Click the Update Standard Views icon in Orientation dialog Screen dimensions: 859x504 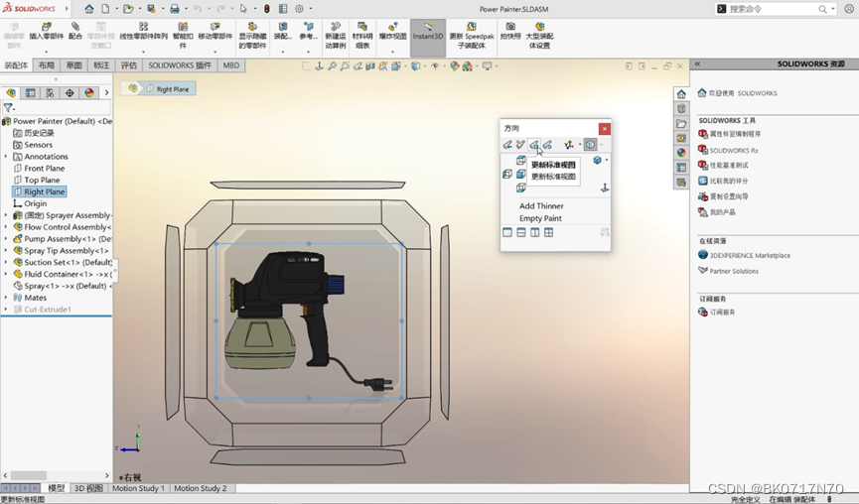coord(534,145)
